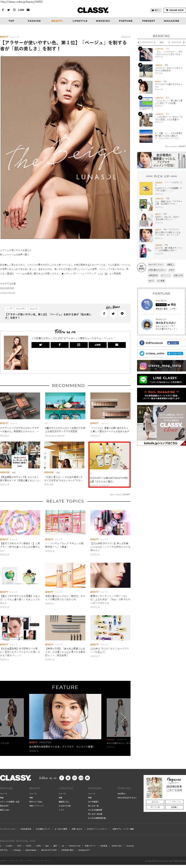The height and width of the screenshot is (868, 186).
Task: Open the eyebrow feature center slide
Action: coord(65,716)
